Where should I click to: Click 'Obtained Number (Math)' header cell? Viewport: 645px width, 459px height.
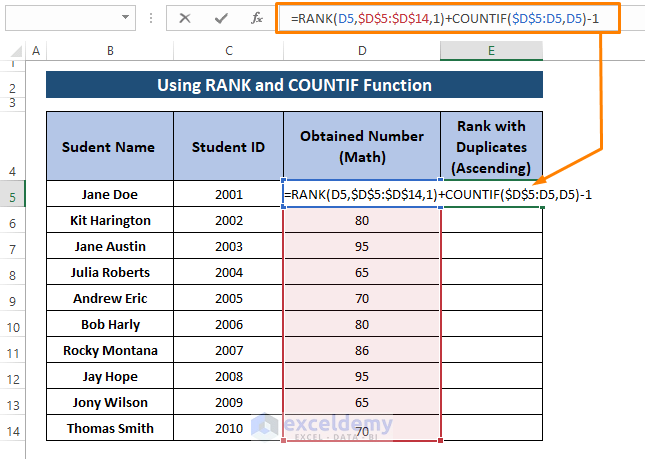(x=362, y=146)
